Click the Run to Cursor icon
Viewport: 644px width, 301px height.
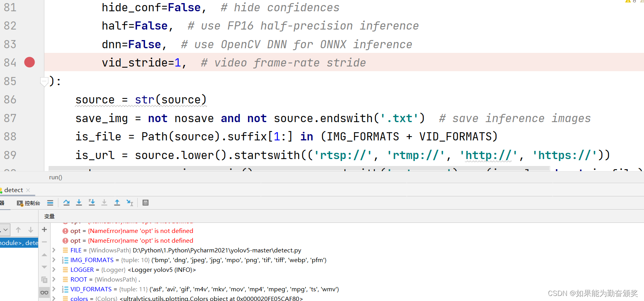tap(130, 203)
